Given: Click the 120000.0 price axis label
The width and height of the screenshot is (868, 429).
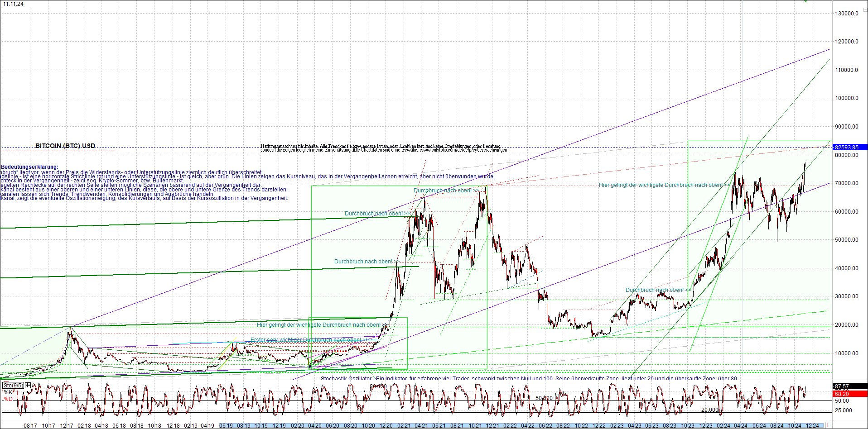Looking at the screenshot, I should pos(847,42).
